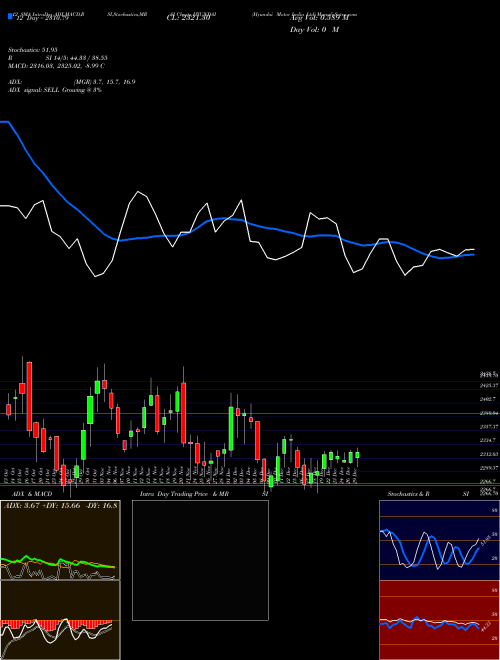The height and width of the screenshot is (660, 500).
Task: Click the 'Stochastics: 51.93' reading
Action: click(x=32, y=50)
